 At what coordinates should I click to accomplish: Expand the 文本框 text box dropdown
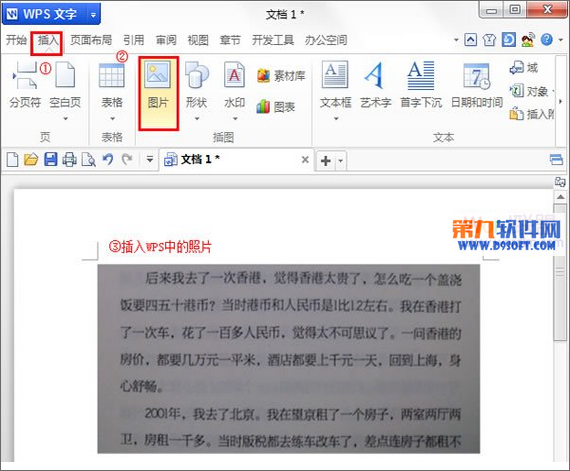click(336, 118)
